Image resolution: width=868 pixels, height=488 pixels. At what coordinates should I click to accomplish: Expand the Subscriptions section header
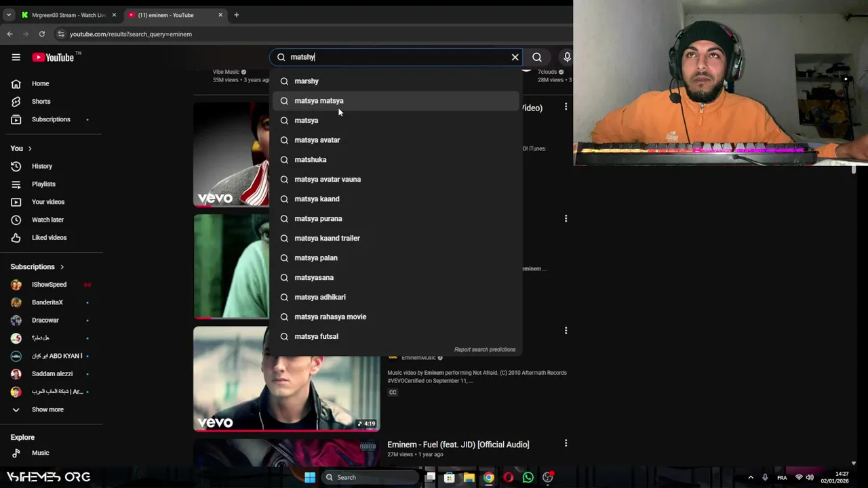tap(37, 267)
